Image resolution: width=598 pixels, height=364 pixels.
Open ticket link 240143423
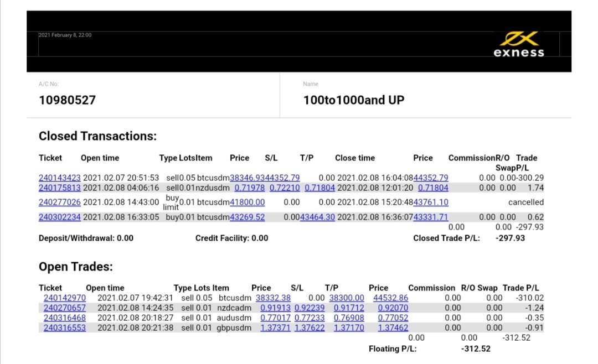59,178
